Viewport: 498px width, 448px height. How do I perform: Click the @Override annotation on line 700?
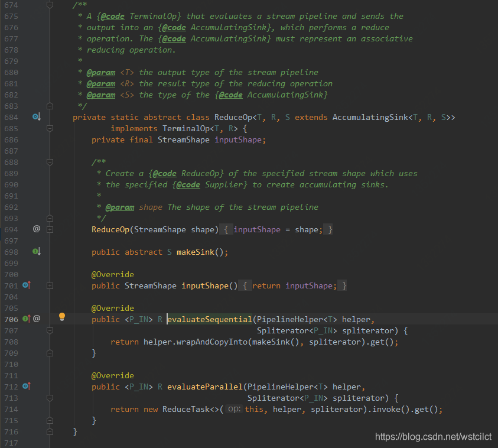click(x=113, y=274)
